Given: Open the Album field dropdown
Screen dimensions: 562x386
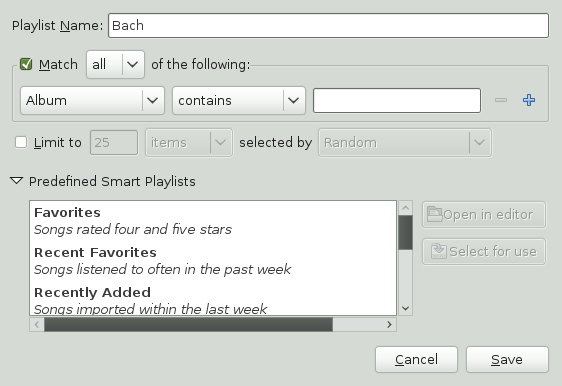Looking at the screenshot, I should point(92,100).
